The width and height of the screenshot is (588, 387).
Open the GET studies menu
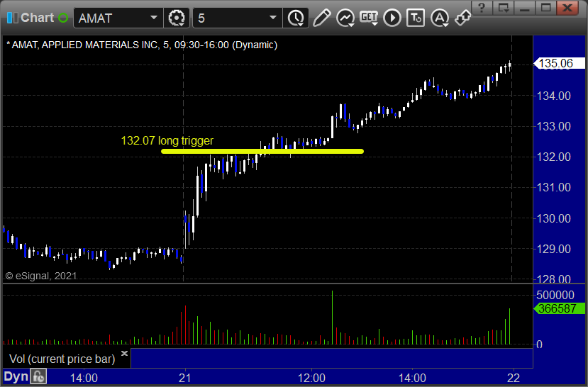point(369,18)
